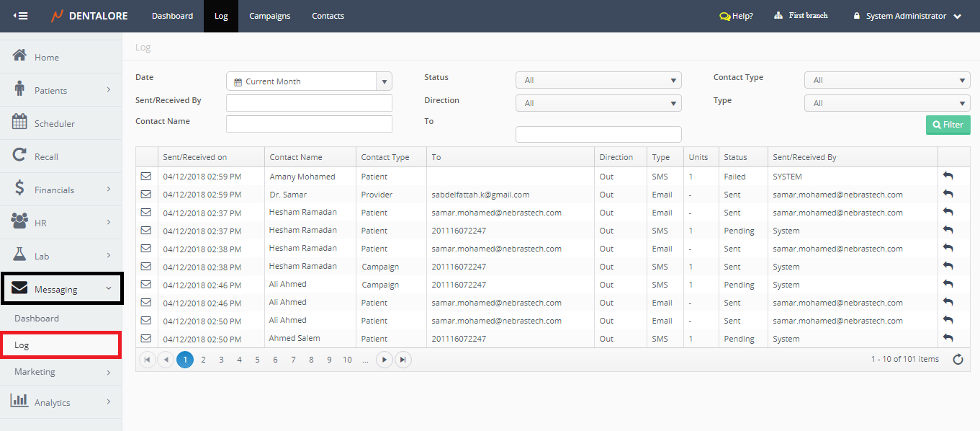Jump to page 5 of the log
Screen dimensions: 980x431
[257, 360]
